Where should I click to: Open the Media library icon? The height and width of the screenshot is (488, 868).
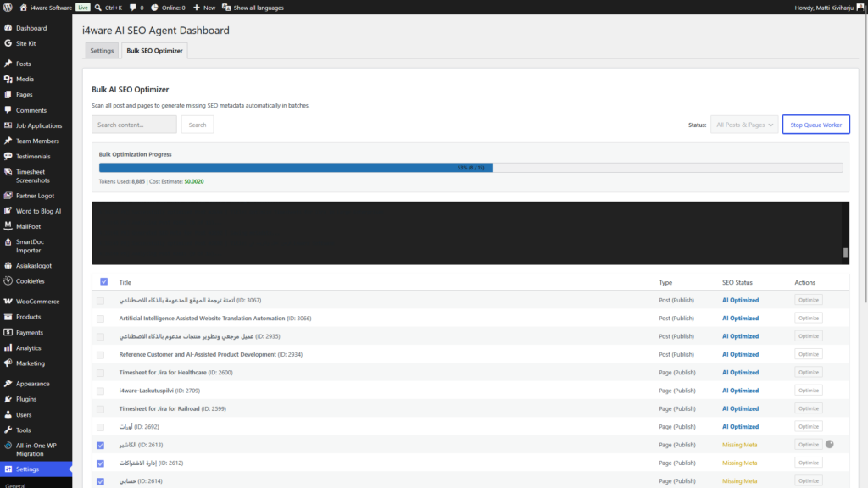tap(8, 79)
